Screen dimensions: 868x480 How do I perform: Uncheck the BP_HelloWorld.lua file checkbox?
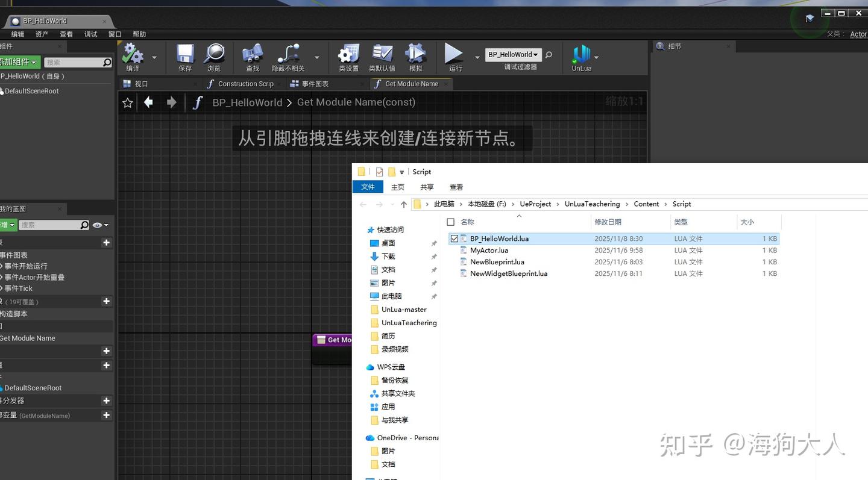[x=454, y=238]
